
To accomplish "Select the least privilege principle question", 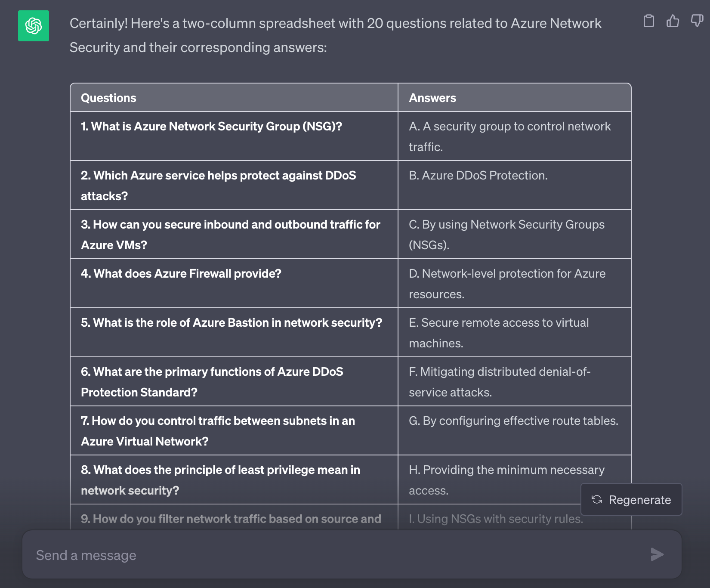I will (220, 480).
